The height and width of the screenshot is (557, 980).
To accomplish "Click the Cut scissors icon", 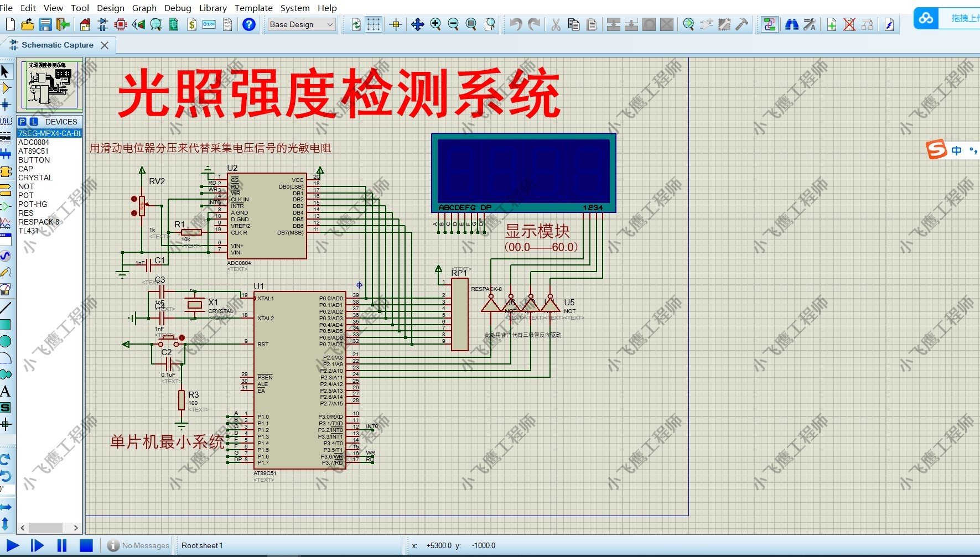I will [556, 24].
